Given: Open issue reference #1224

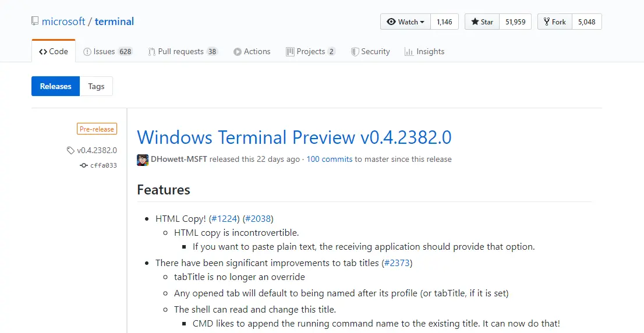Looking at the screenshot, I should [x=224, y=219].
